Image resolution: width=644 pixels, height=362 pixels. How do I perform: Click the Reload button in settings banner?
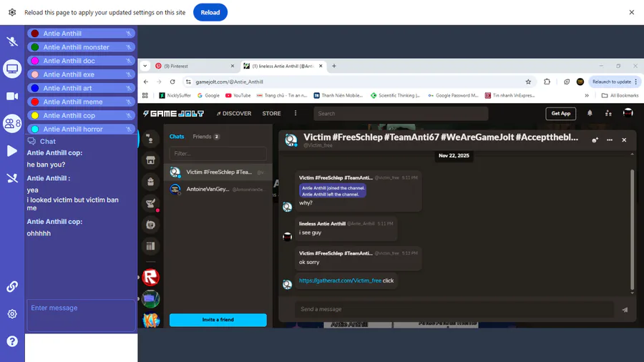210,12
